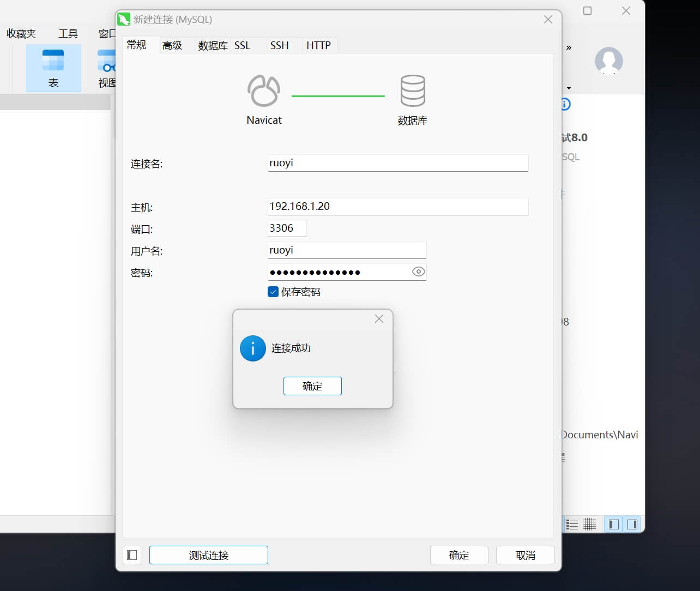Open the 数据库 tab in the dialog

click(213, 45)
